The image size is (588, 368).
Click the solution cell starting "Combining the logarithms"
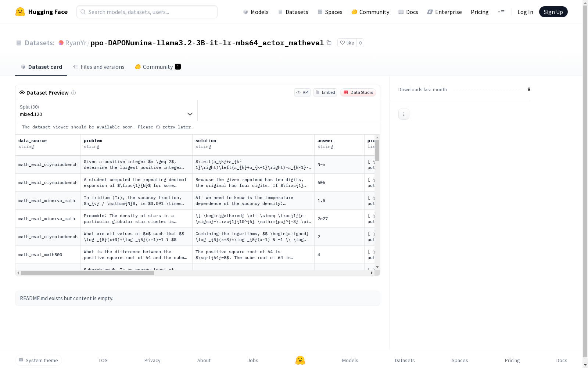[x=253, y=237]
